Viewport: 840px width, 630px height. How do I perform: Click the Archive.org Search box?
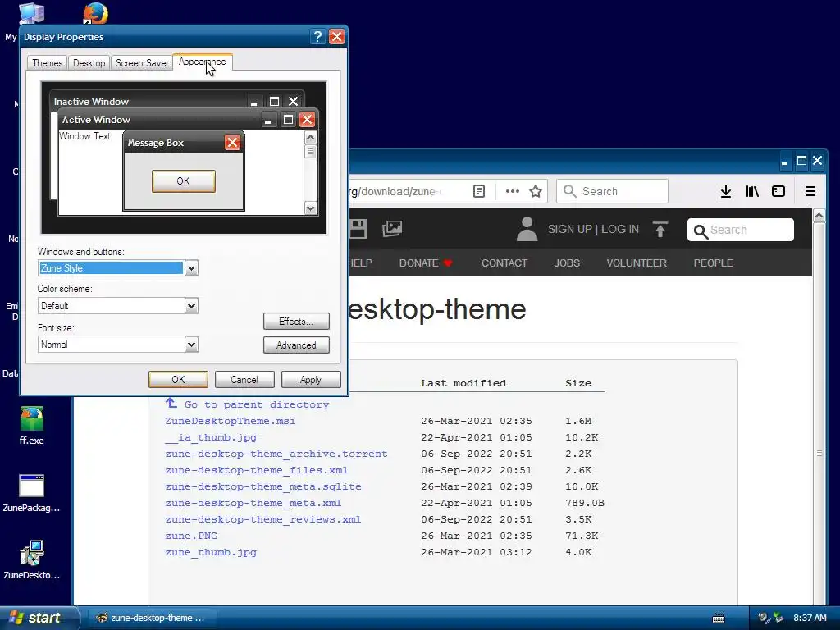point(741,230)
